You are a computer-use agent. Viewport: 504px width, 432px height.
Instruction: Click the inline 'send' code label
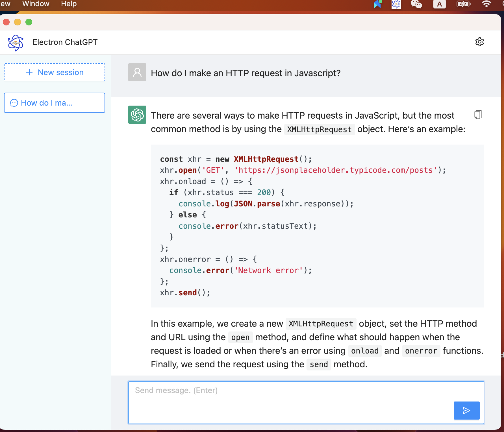[319, 364]
